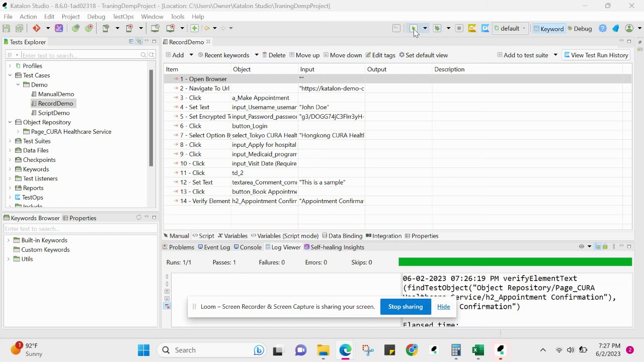Click the red Git icon
The width and height of the screenshot is (644, 362).
click(36, 29)
